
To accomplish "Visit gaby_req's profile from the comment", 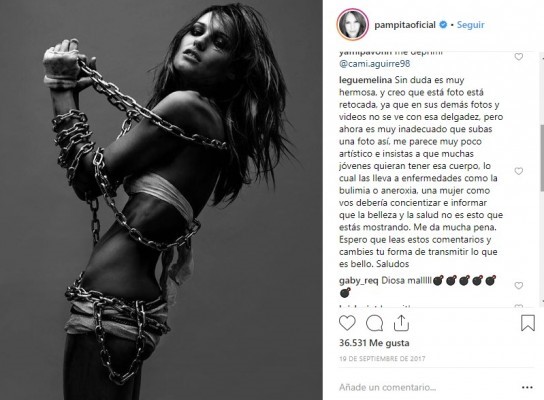I will point(359,281).
